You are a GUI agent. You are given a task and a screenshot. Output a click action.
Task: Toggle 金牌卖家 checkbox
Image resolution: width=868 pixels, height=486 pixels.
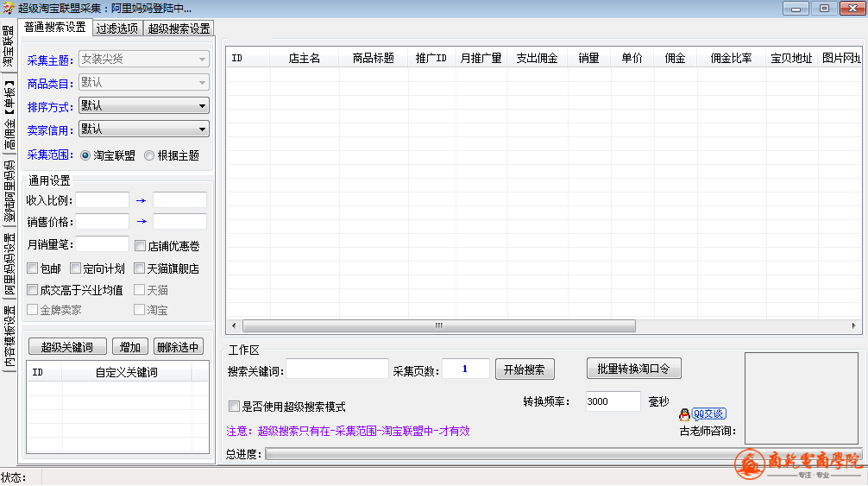(33, 310)
